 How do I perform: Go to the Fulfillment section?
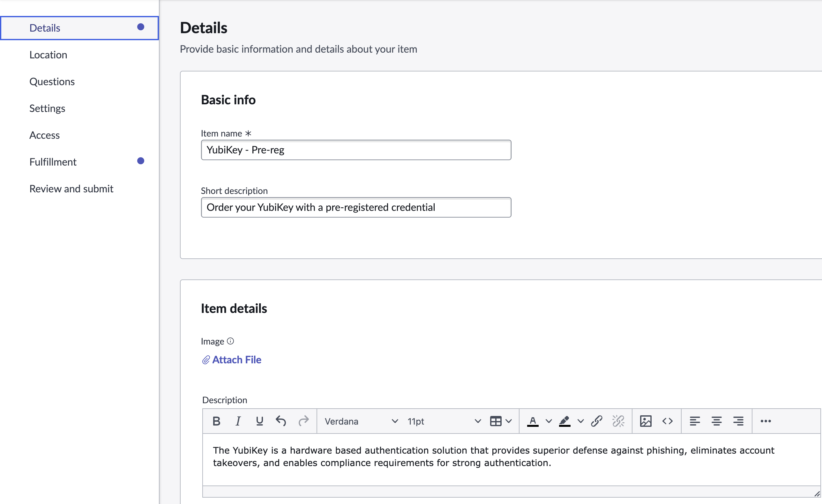79,162
